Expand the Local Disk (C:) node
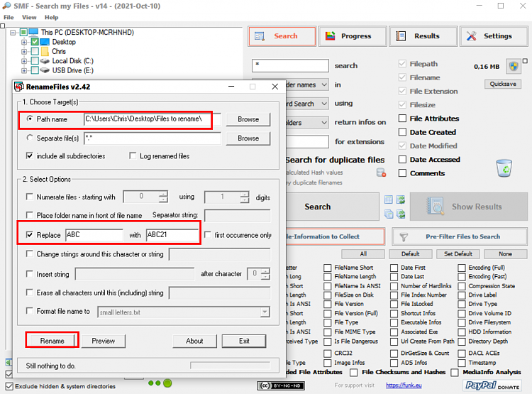 tap(24, 61)
